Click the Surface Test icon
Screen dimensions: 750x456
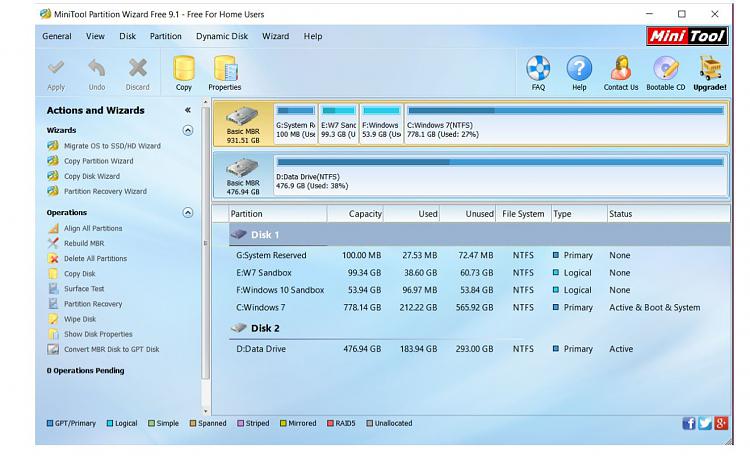pos(53,289)
